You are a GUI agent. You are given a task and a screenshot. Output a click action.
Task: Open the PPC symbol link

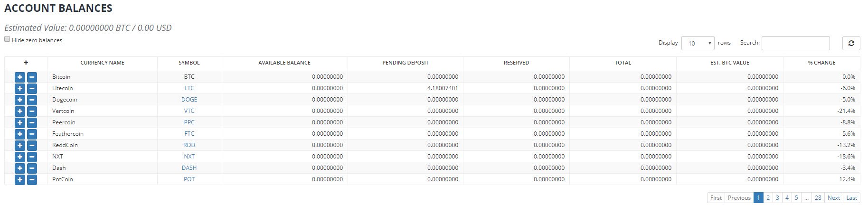(189, 122)
